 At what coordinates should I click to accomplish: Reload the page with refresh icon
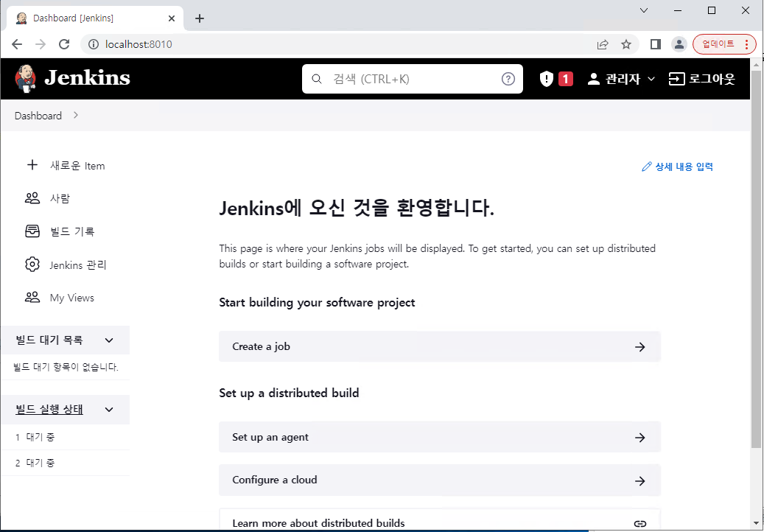tap(64, 44)
